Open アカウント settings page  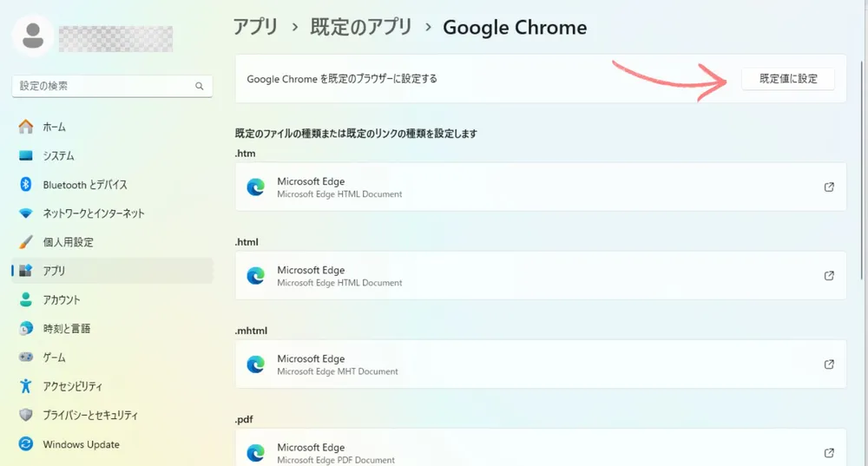pos(112,299)
